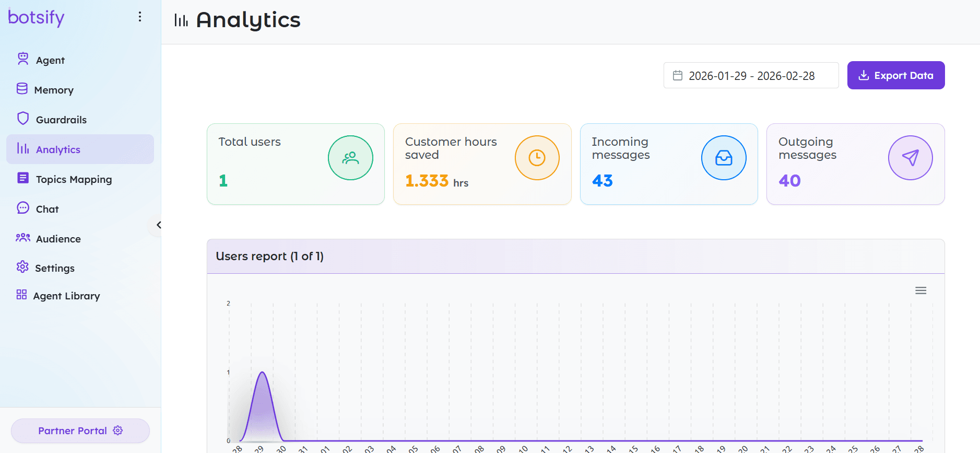The height and width of the screenshot is (453, 980).
Task: Click the peak of the users chart curve
Action: [x=262, y=372]
